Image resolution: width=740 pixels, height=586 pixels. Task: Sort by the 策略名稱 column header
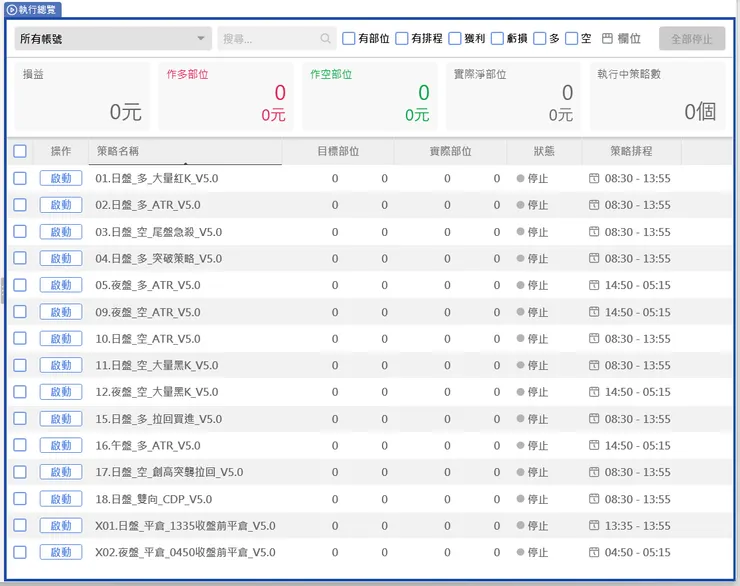coord(185,151)
